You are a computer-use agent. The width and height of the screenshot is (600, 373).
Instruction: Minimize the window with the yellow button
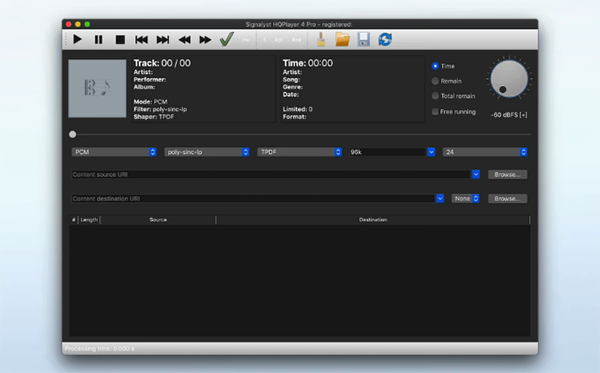point(78,24)
